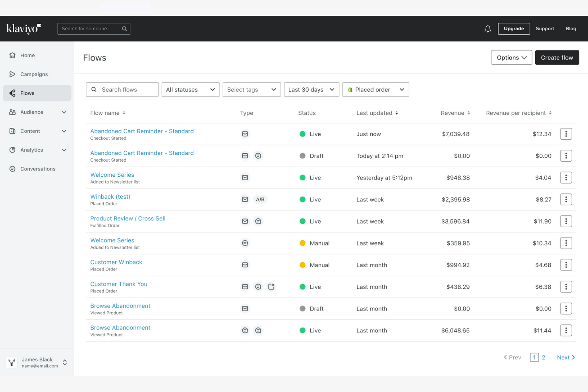Open Support in the top navigation
The image size is (588, 392).
[x=545, y=29]
